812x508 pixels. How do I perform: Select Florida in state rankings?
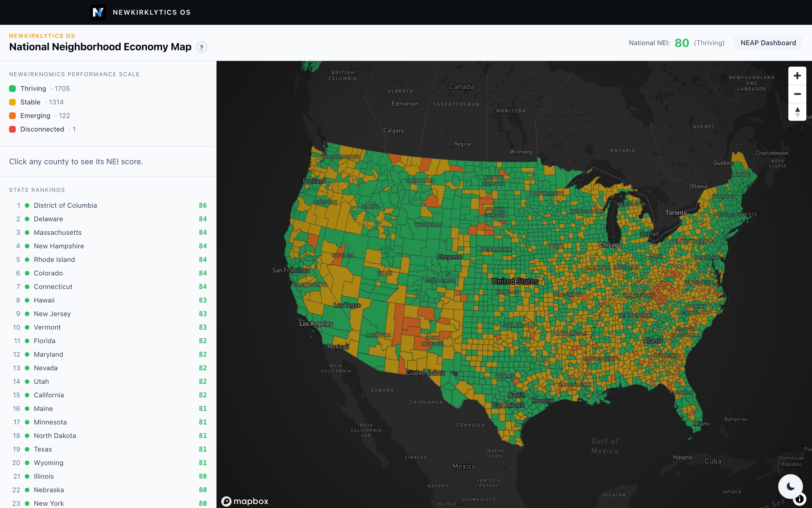(108, 341)
